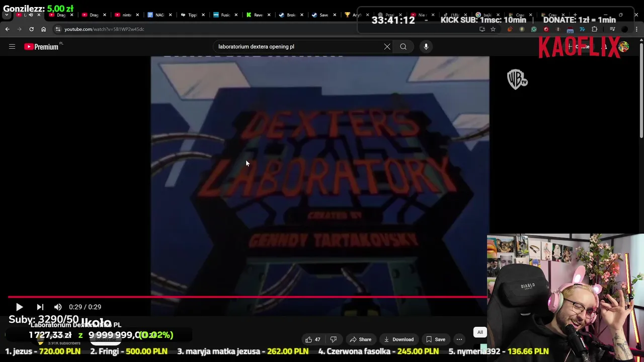Open the browser profile avatar
The width and height of the screenshot is (644, 362).
tap(624, 29)
